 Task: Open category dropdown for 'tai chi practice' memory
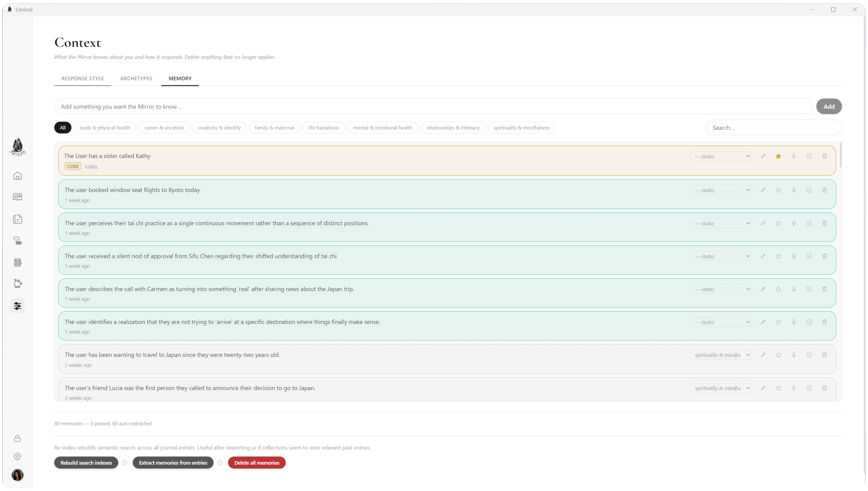pyautogui.click(x=721, y=223)
